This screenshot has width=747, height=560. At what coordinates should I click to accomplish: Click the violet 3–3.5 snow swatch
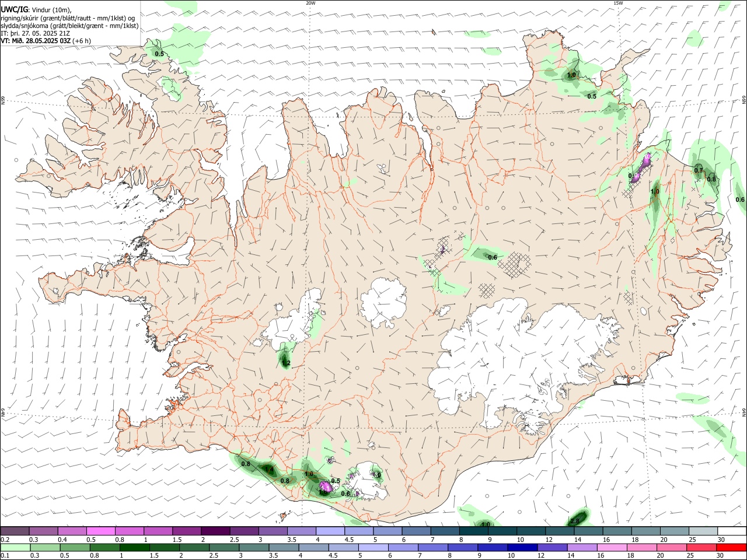[x=273, y=531]
